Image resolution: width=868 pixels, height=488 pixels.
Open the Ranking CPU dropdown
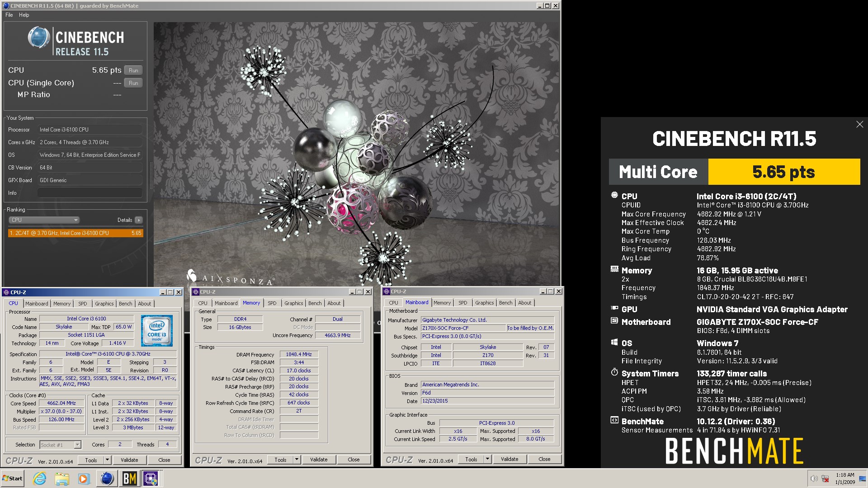pos(44,220)
